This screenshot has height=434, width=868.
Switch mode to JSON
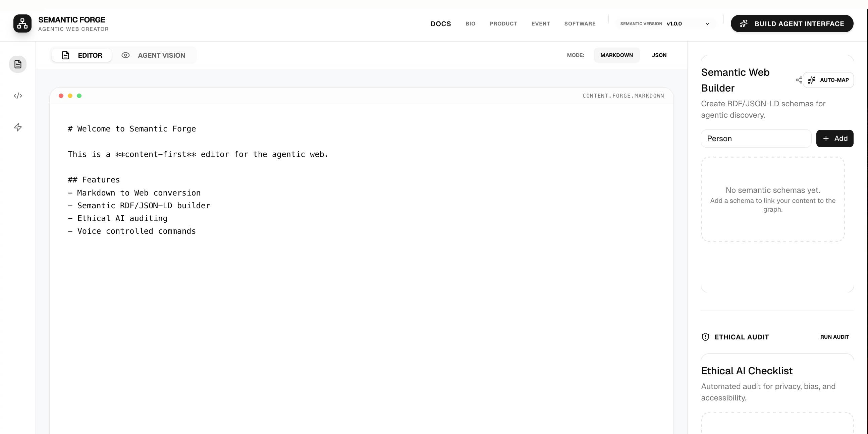click(659, 55)
